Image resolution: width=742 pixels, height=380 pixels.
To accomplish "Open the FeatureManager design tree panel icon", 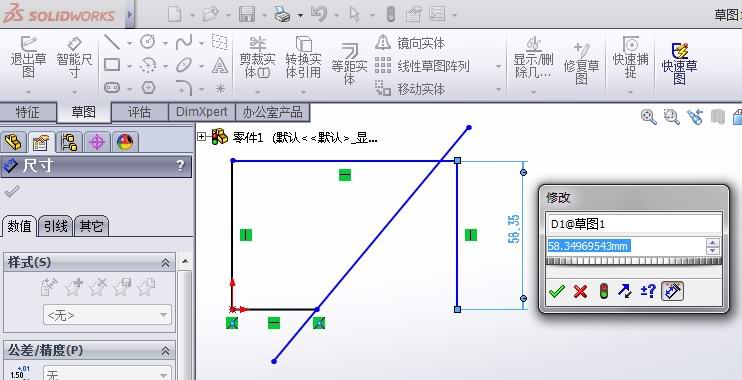I will (13, 142).
